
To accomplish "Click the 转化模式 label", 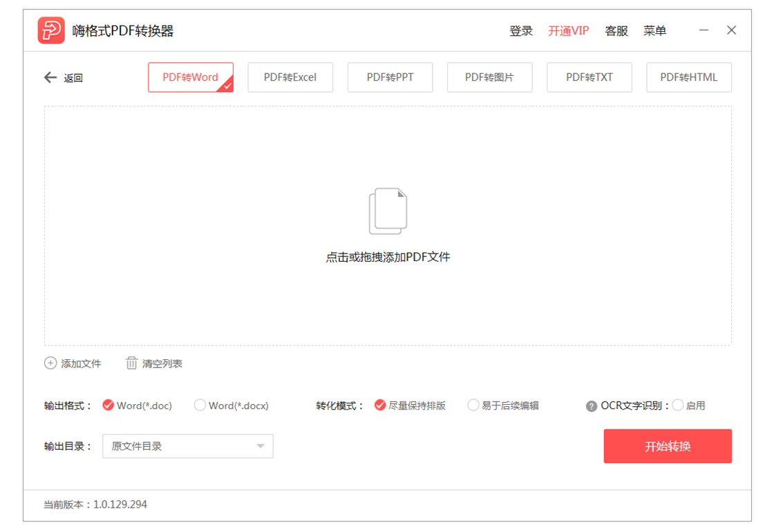I will (340, 406).
